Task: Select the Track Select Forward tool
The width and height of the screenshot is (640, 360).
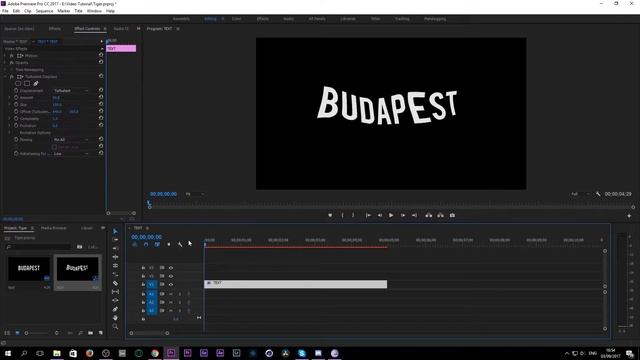Action: pos(115,240)
